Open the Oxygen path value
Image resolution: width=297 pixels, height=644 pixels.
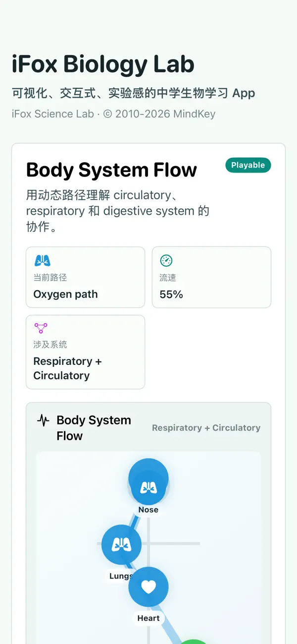65,294
